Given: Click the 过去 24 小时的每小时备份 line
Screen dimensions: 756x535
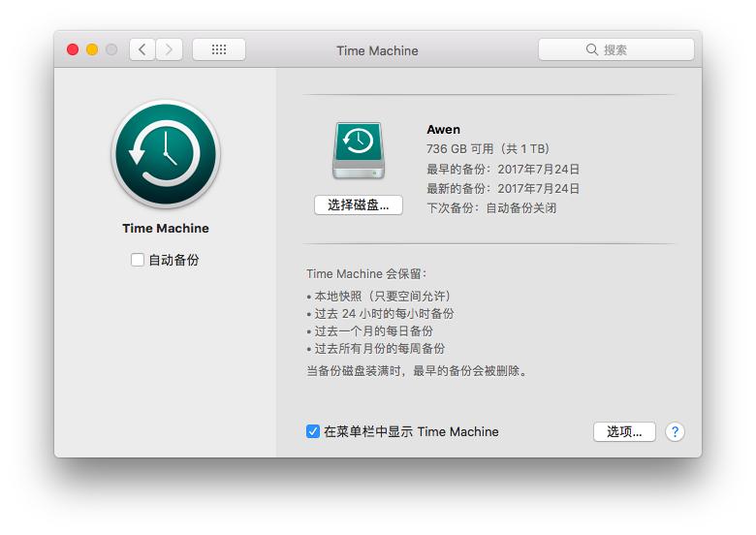Looking at the screenshot, I should tap(380, 314).
